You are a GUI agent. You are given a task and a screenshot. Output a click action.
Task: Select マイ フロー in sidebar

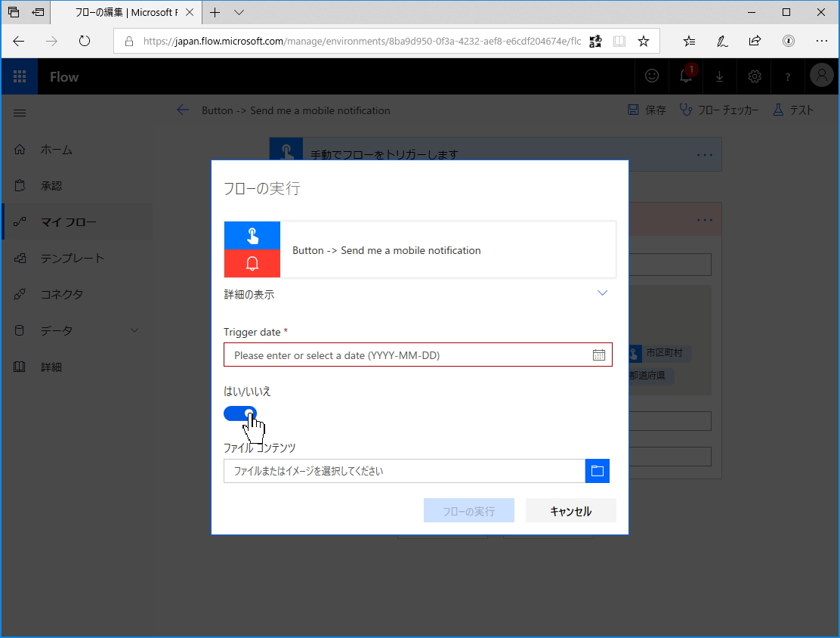[78, 221]
